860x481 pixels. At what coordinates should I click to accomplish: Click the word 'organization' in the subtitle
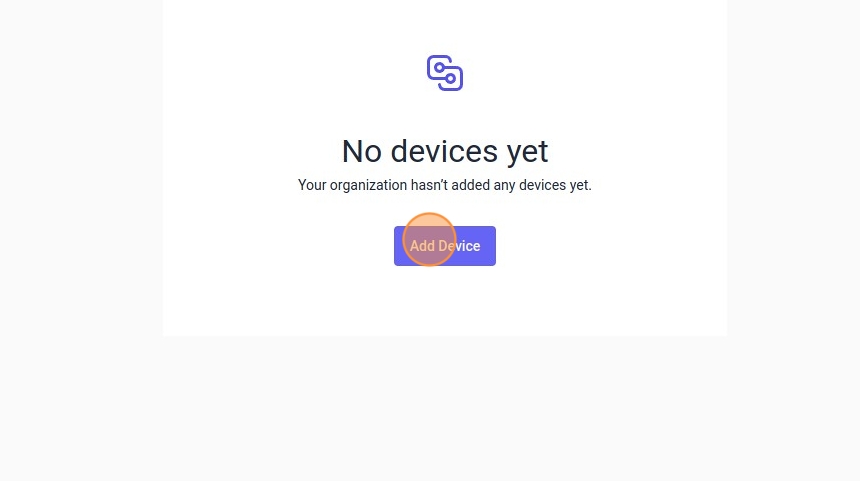coord(368,186)
